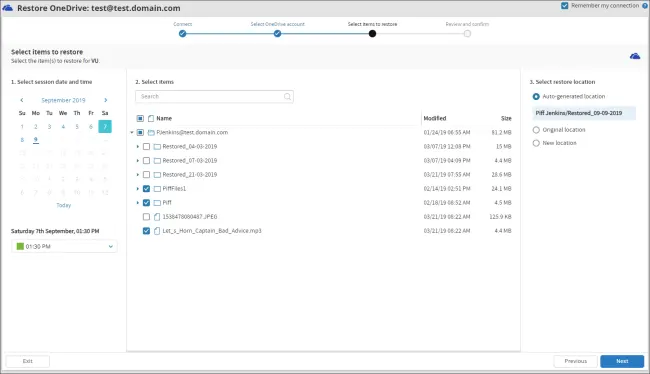
Task: Click the 1538478080487.JPEG file name
Action: [x=190, y=217]
